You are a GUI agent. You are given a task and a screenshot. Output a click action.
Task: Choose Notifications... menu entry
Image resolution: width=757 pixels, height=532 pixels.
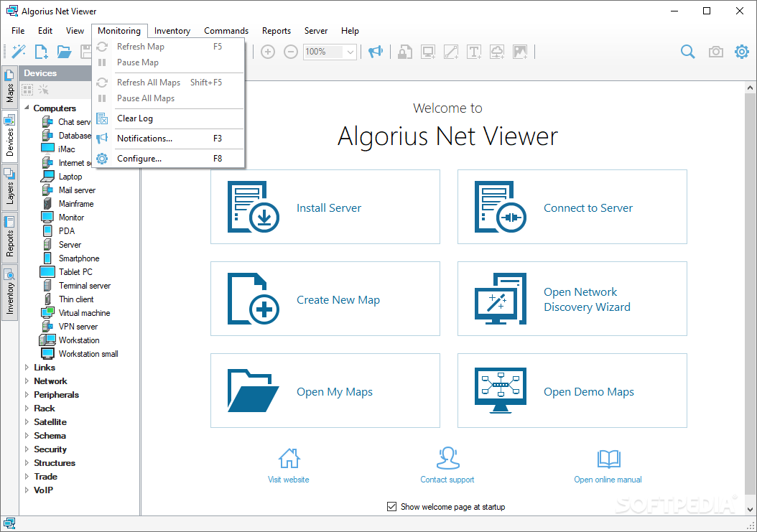pyautogui.click(x=169, y=139)
